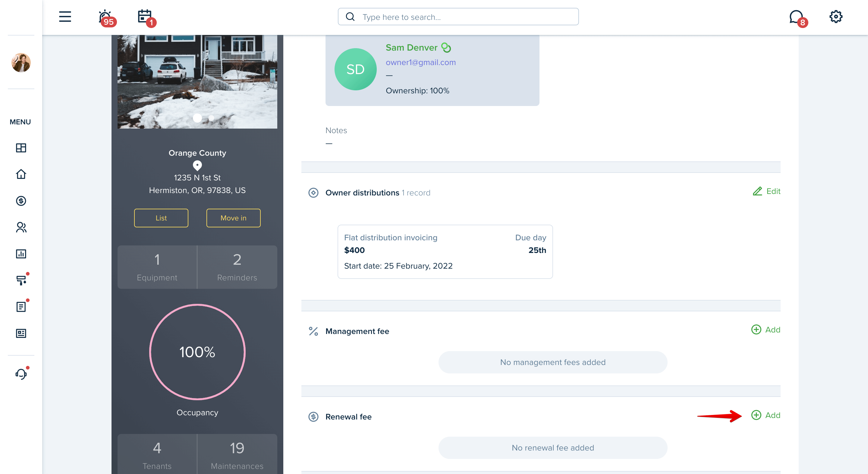Viewport: 868px width, 474px height.
Task: Open the 19 Maintenances tile
Action: tap(237, 454)
